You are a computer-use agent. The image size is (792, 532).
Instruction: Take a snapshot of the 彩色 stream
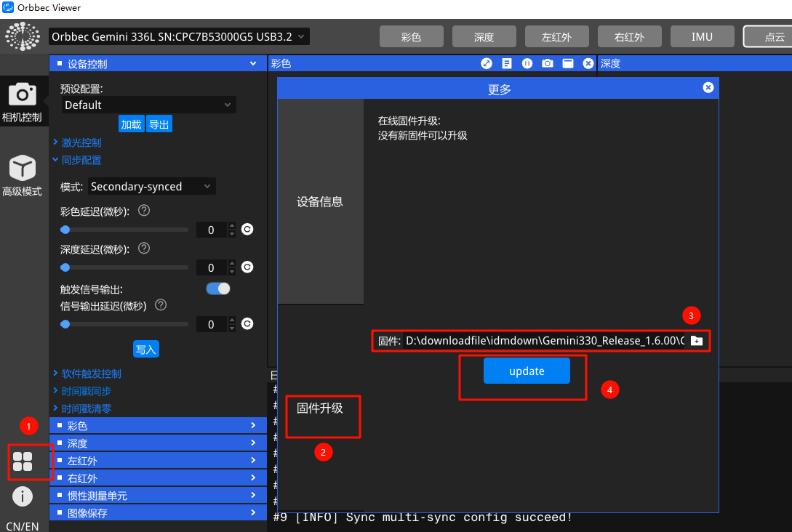click(548, 64)
